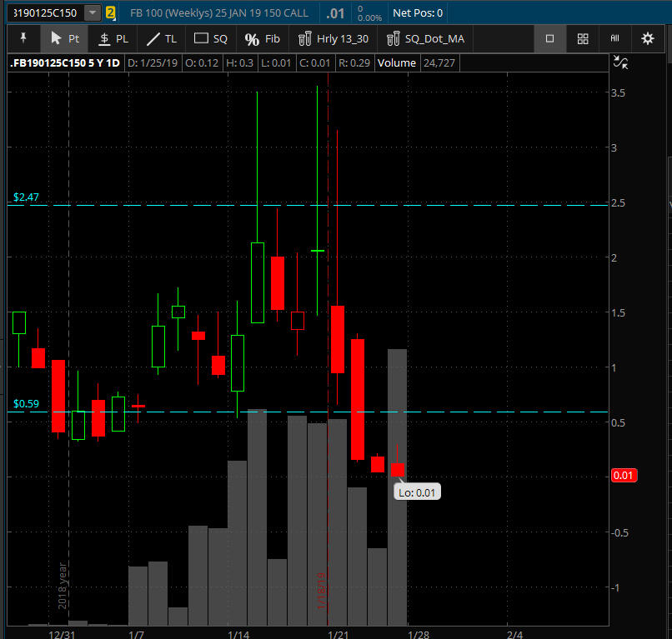The image size is (672, 639).
Task: Switch to four-chart grid layout
Action: [x=583, y=38]
